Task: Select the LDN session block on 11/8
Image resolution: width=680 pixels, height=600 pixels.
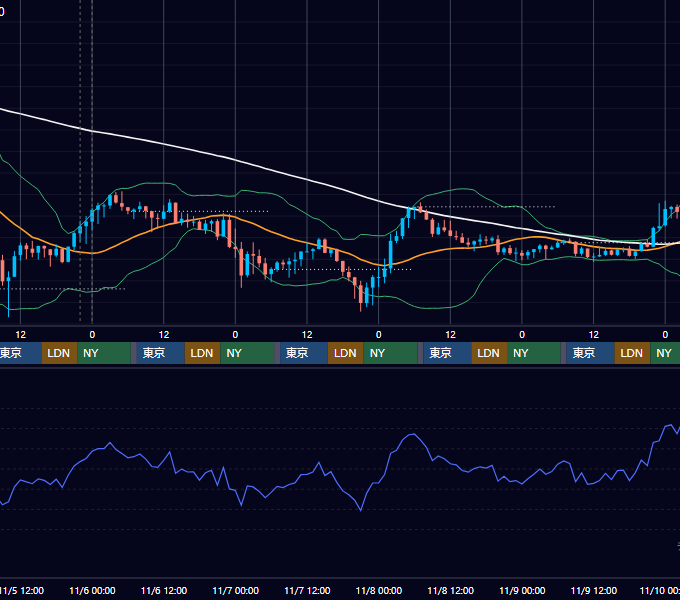Action: click(x=489, y=353)
